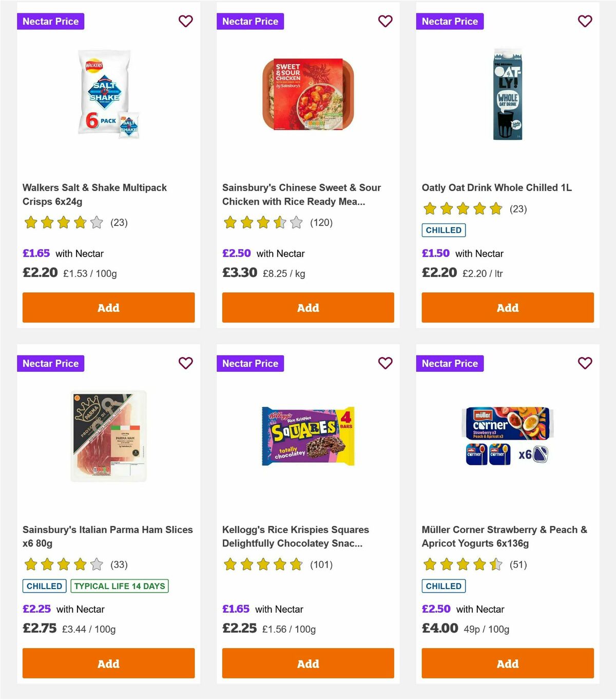Toggle the favorite heart on Oatly Oat Drink
Viewport: 616px width, 700px height.
pyautogui.click(x=585, y=22)
